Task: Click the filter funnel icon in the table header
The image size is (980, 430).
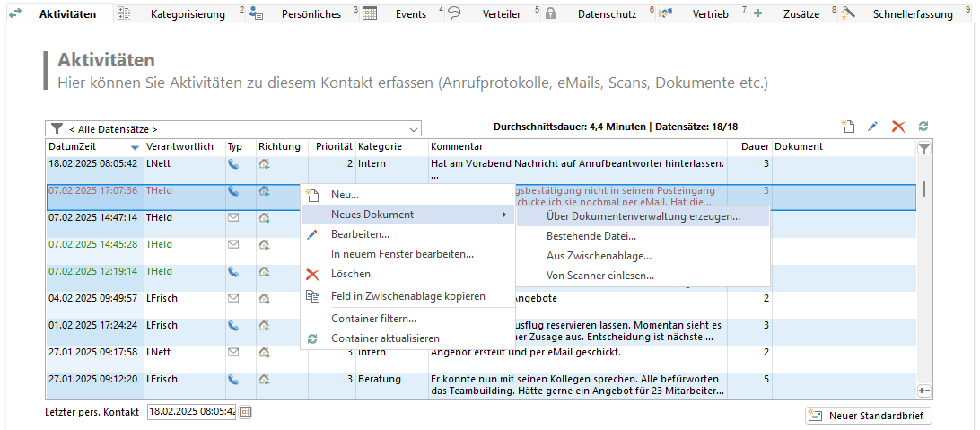Action: coord(923,147)
